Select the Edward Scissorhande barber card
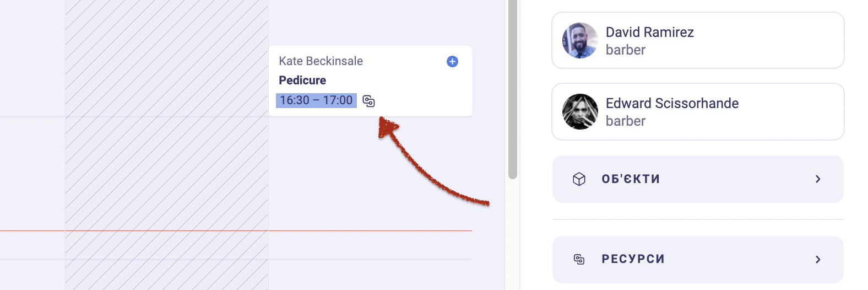868x290 pixels. (698, 111)
